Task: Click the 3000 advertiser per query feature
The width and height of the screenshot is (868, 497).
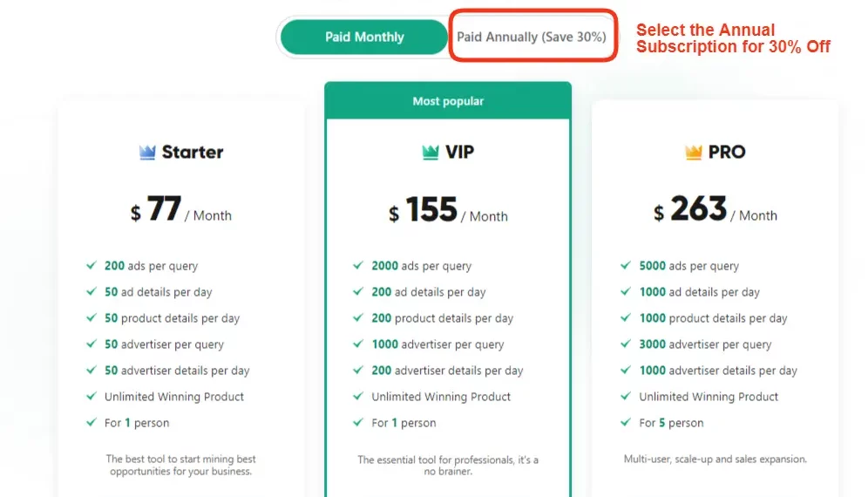Action: point(705,344)
